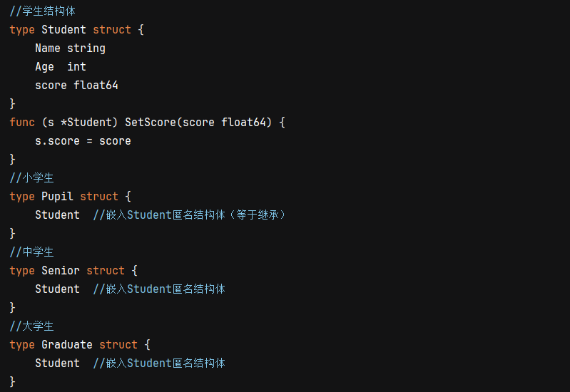This screenshot has width=570, height=392.
Task: Click the Pupil type name
Action: coord(58,197)
